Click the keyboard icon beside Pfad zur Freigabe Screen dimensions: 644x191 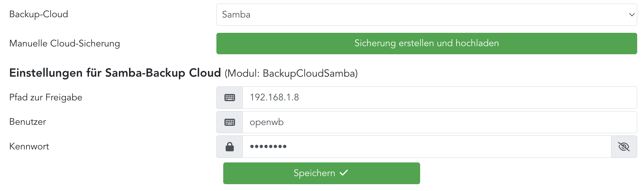pyautogui.click(x=230, y=97)
